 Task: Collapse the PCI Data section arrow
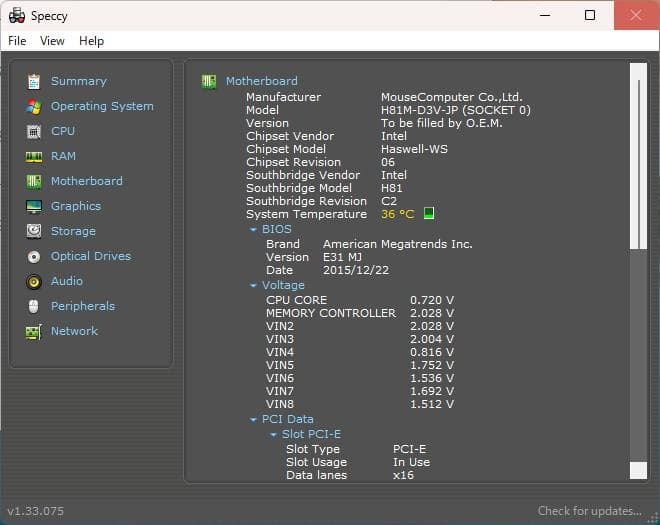253,419
